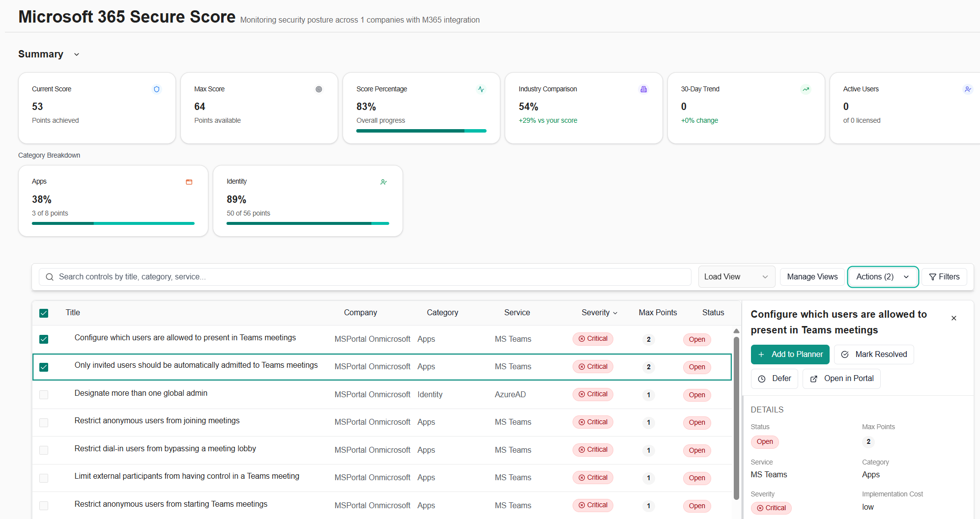Click the shield icon on Current Score card
Viewport: 980px width, 519px height.
point(156,89)
